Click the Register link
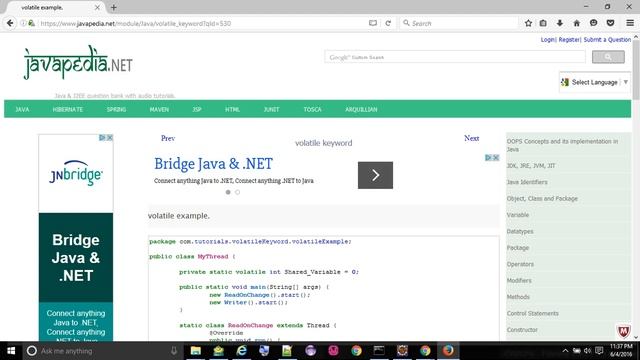This screenshot has height=360, width=640. pyautogui.click(x=569, y=40)
